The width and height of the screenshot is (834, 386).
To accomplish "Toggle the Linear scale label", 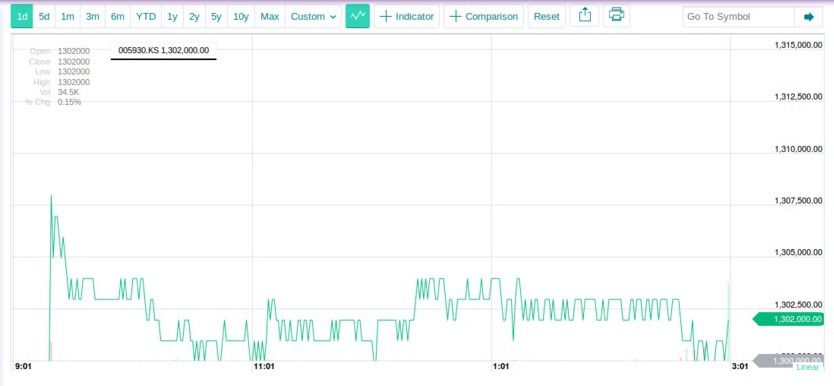I will click(x=808, y=367).
